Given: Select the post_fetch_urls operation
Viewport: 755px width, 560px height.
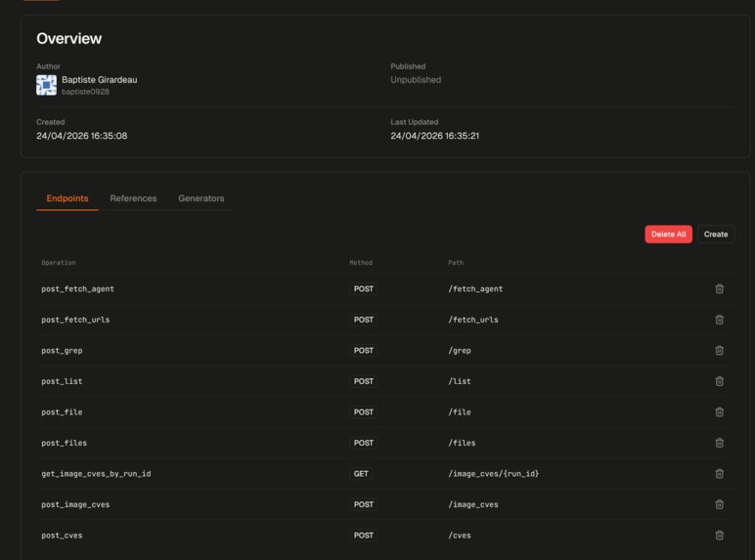Looking at the screenshot, I should point(75,320).
